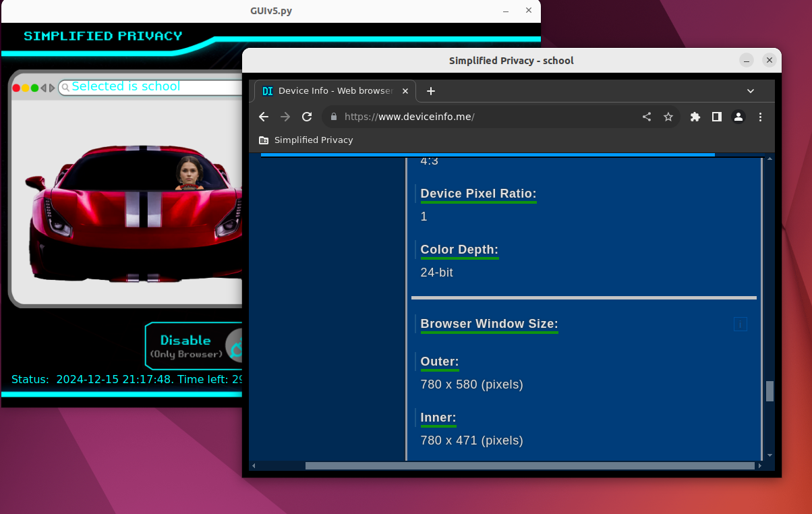Open the Simplified Privacy bookmark folder

(x=306, y=140)
